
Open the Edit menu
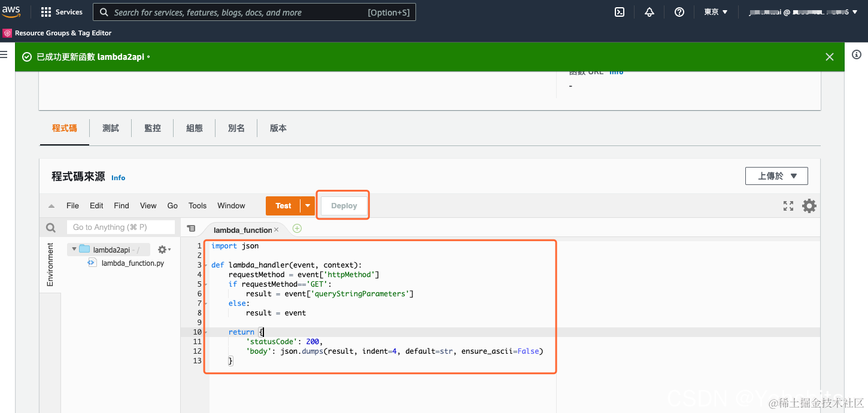pos(96,206)
